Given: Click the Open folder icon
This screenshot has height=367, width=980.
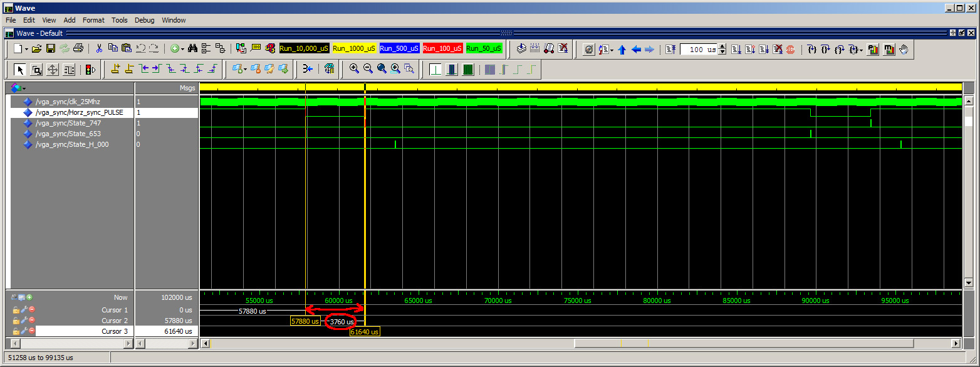Looking at the screenshot, I should (36, 49).
